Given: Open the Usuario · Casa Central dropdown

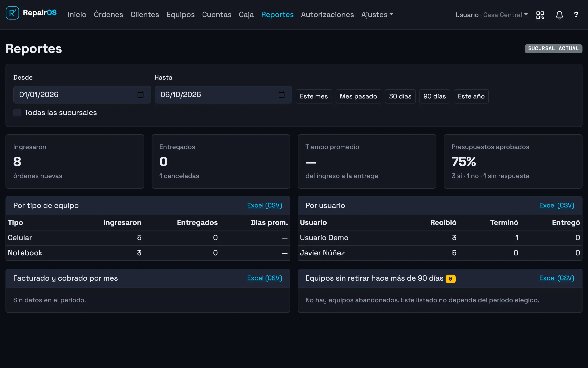Looking at the screenshot, I should click(491, 15).
